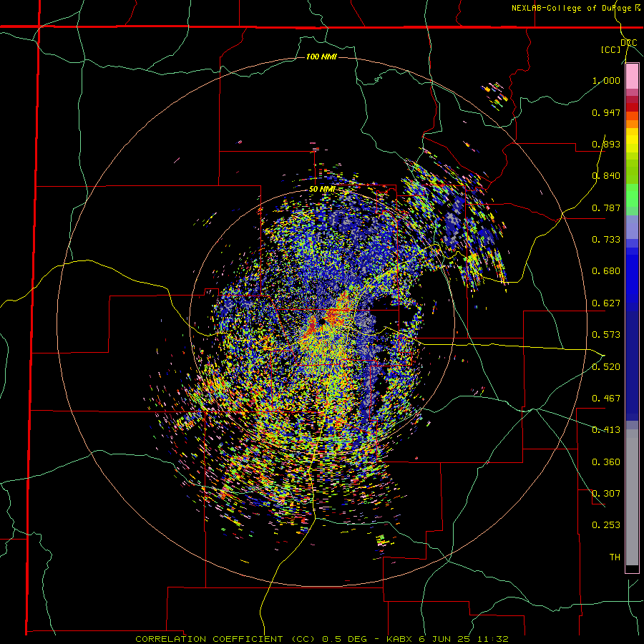The image size is (644, 644).
Task: Click the gray segment near 0.307
Action: [x=632, y=497]
